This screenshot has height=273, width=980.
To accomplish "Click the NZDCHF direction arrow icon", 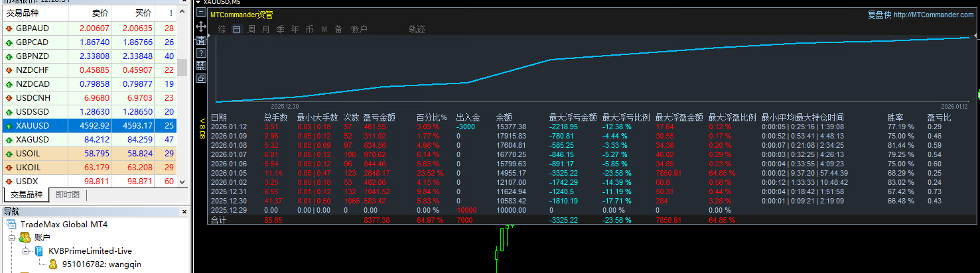I will [9, 70].
